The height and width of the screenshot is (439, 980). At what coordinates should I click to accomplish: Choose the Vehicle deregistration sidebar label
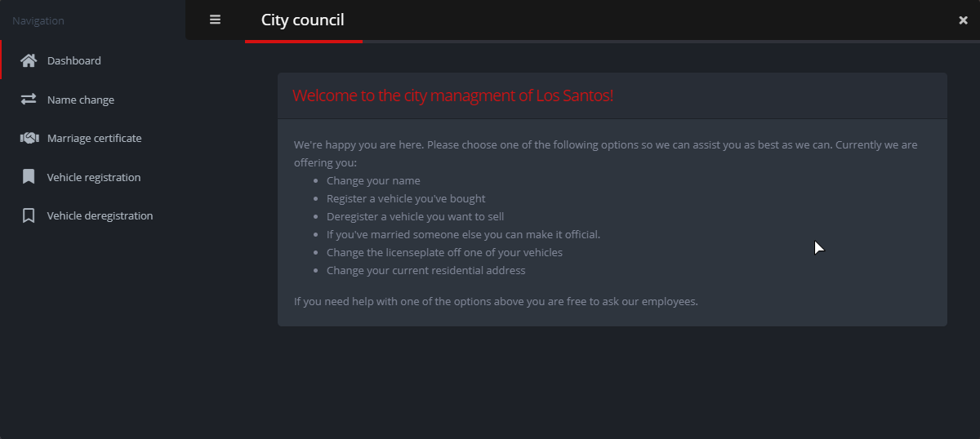[x=100, y=215]
